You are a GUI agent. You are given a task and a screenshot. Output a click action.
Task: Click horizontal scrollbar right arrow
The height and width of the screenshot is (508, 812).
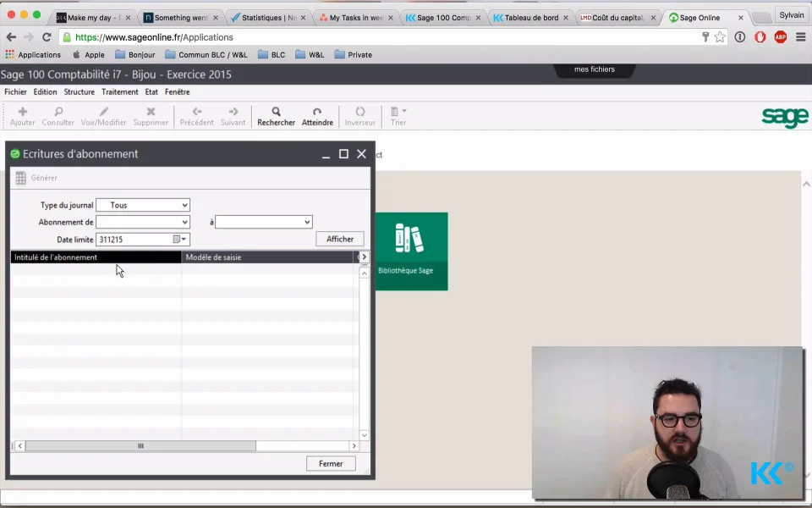pyautogui.click(x=354, y=446)
